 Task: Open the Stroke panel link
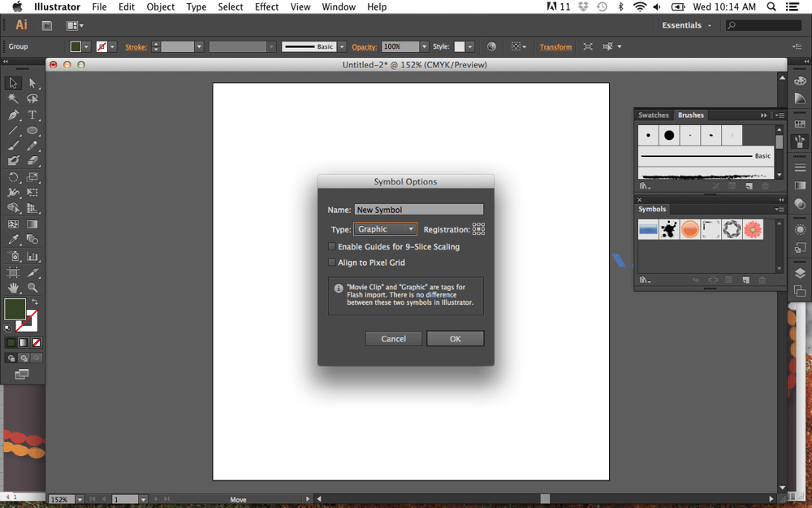[136, 46]
